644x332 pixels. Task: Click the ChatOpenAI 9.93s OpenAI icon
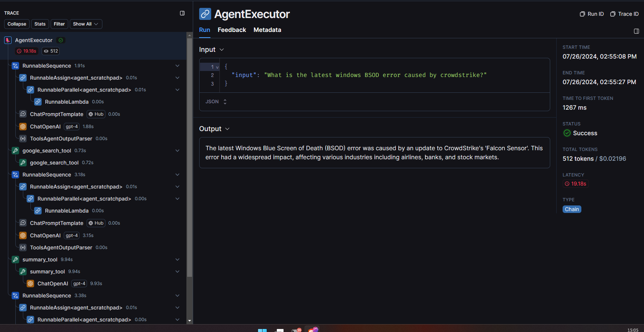pyautogui.click(x=30, y=284)
